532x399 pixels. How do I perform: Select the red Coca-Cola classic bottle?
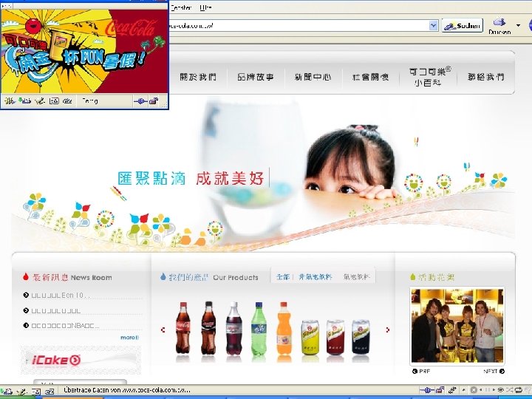[183, 328]
